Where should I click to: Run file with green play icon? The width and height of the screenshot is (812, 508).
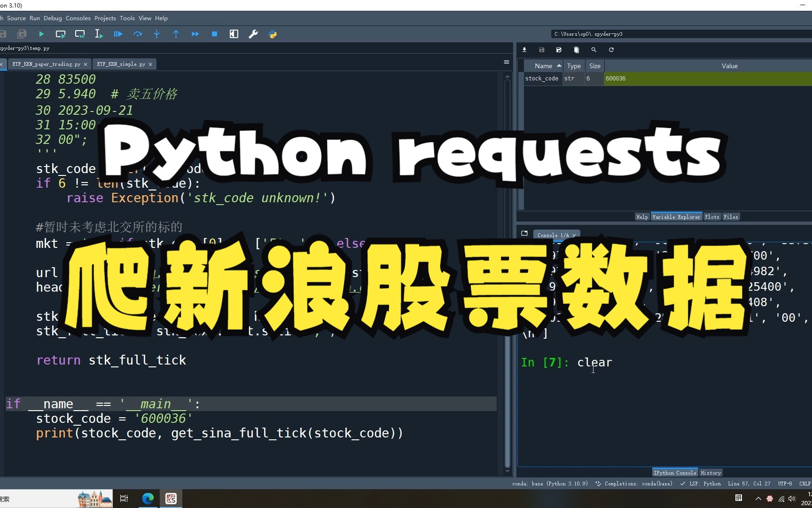coord(41,34)
